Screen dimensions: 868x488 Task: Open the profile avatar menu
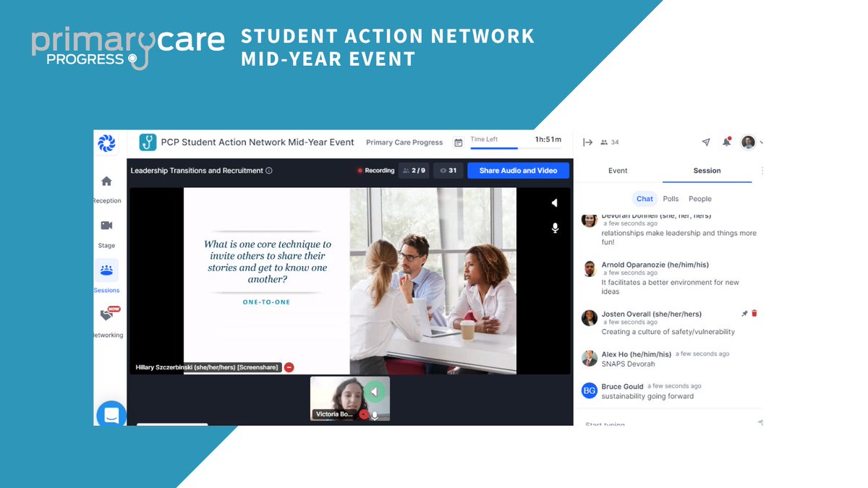(749, 142)
